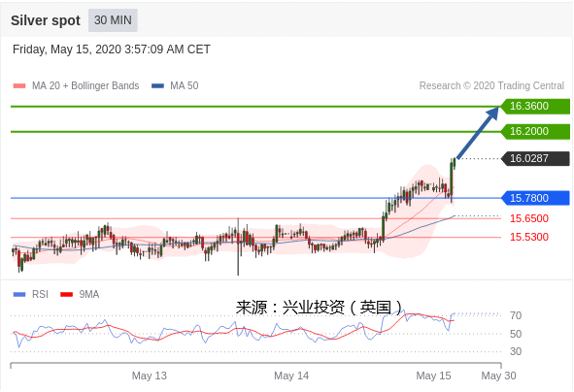This screenshot has height=392, width=574.
Task: Click the 15.6500 support level label
Action: coord(529,218)
